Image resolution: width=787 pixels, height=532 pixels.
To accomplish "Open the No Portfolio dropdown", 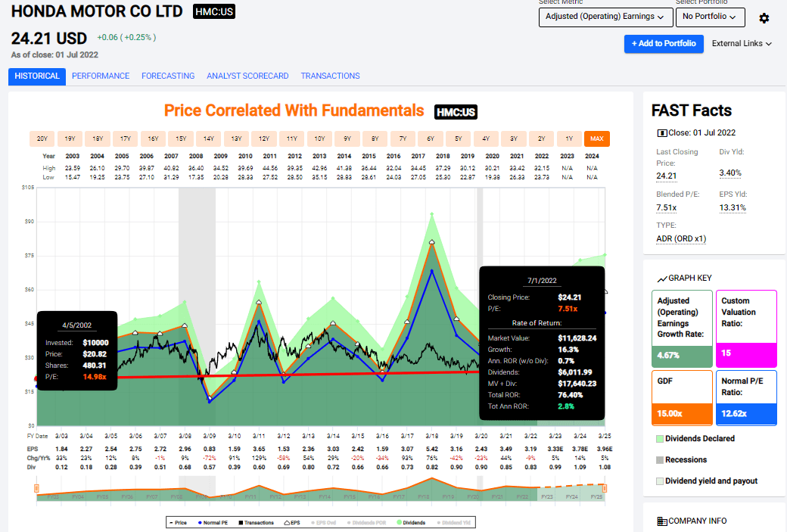I will point(711,17).
